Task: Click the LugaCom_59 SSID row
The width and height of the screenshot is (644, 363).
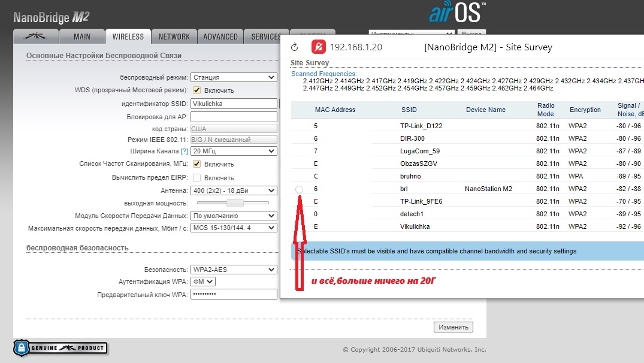Action: click(420, 151)
